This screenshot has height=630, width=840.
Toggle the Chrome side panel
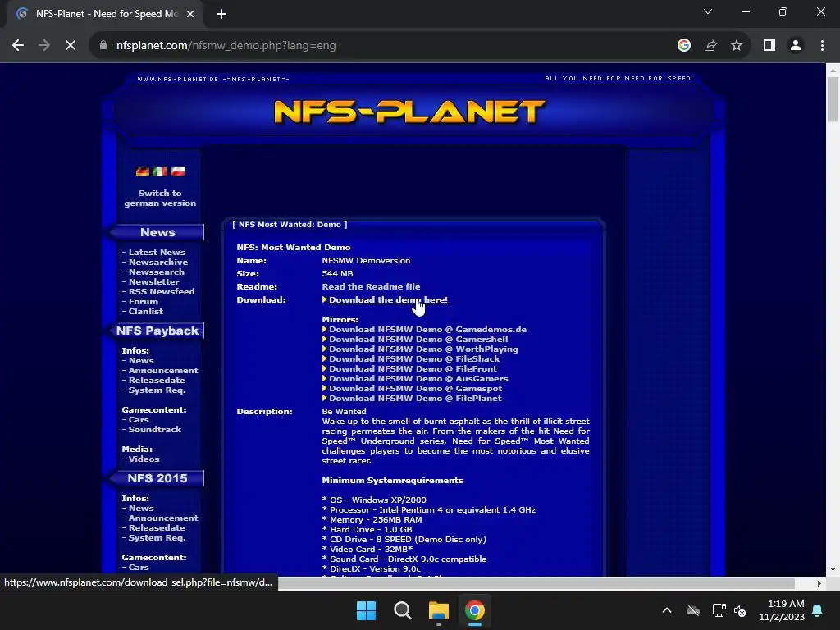point(769,46)
